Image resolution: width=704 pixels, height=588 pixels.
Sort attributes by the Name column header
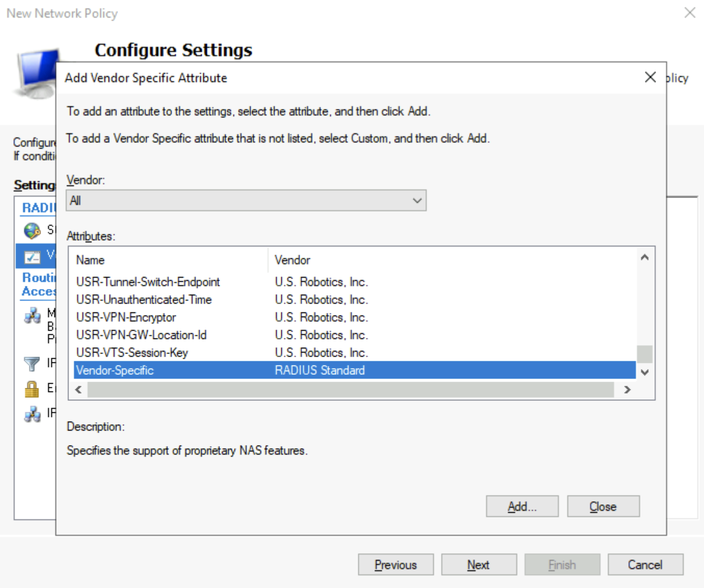click(x=90, y=260)
